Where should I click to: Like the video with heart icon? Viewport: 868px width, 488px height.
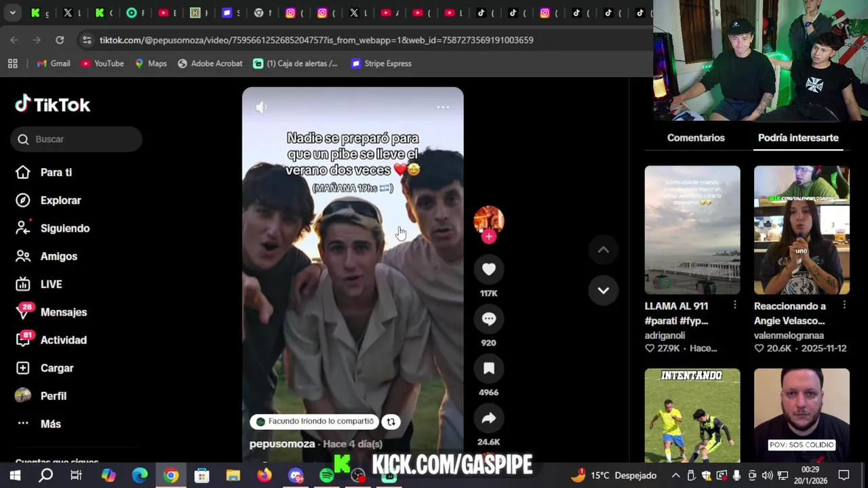pyautogui.click(x=489, y=269)
